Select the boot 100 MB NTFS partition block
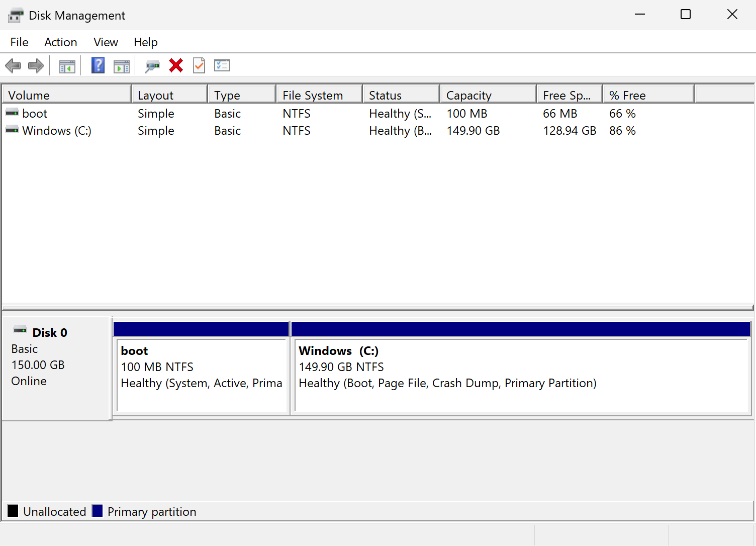 point(201,368)
